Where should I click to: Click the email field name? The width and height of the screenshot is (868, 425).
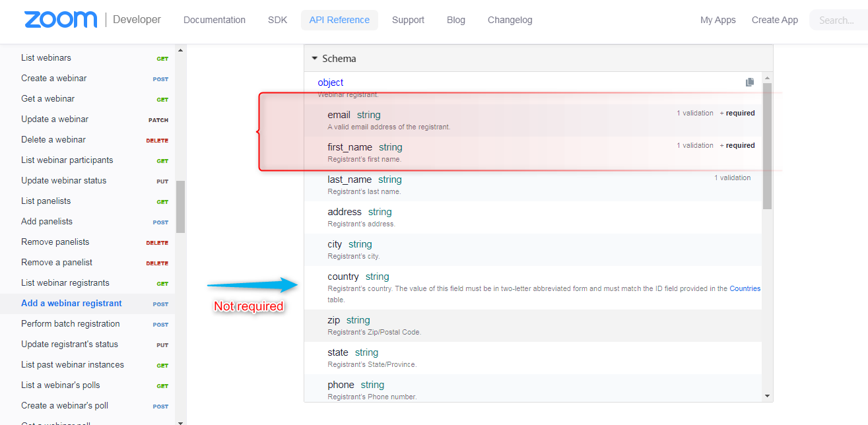pyautogui.click(x=339, y=115)
